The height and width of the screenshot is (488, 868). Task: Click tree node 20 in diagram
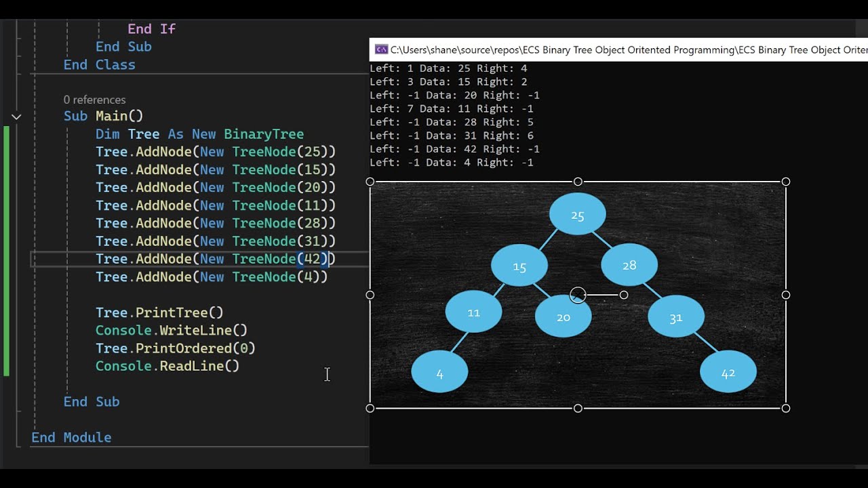point(563,317)
